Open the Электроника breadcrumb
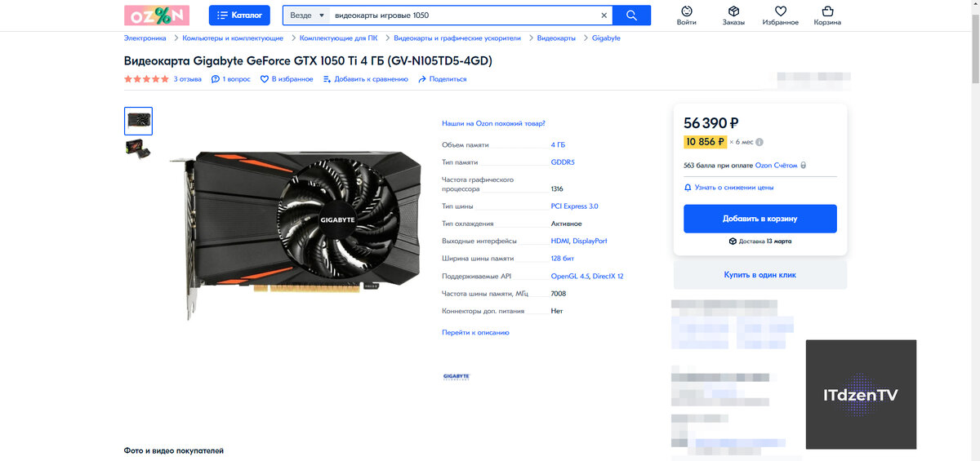980x461 pixels. click(x=145, y=38)
